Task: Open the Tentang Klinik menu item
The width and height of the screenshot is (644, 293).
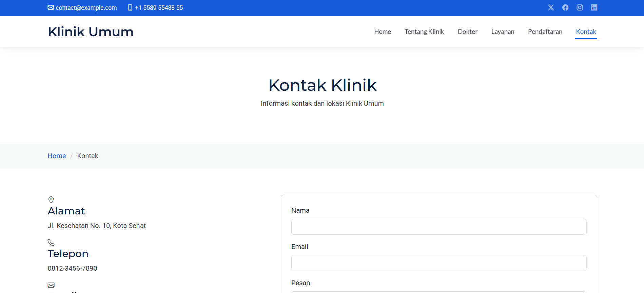Action: pos(424,32)
